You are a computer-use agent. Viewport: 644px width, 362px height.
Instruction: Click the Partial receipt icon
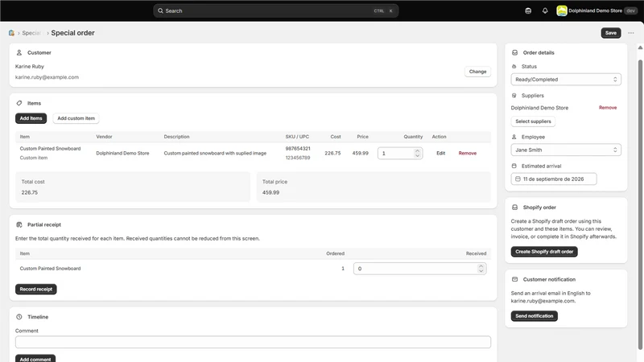pos(19,224)
